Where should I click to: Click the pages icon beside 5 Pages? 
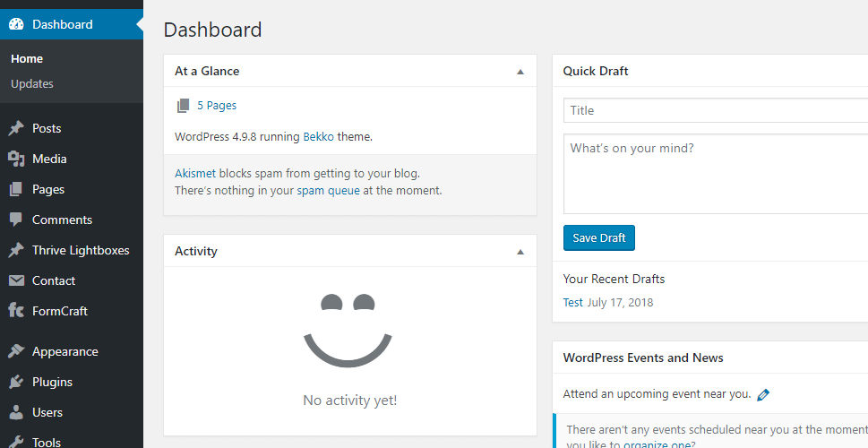tap(184, 106)
